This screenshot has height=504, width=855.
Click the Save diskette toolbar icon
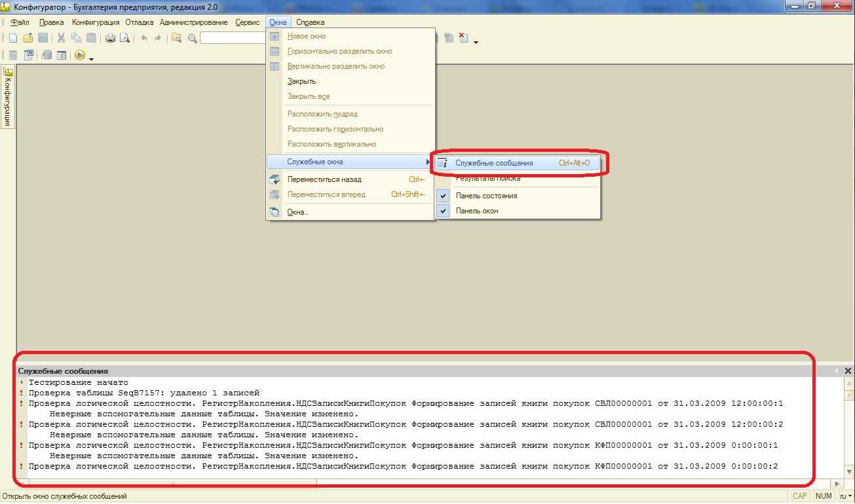[43, 38]
